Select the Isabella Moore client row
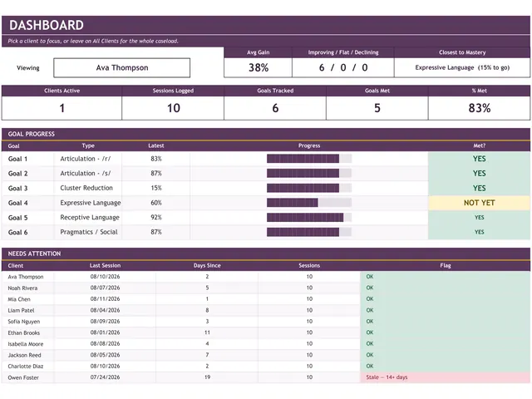This screenshot has width=532, height=399. (x=266, y=344)
